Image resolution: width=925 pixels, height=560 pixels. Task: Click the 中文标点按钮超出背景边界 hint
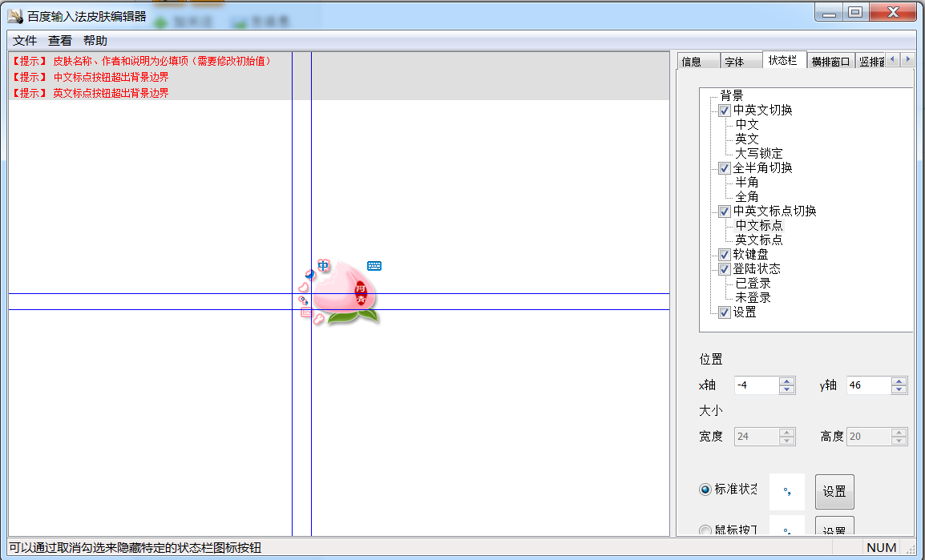pyautogui.click(x=90, y=77)
